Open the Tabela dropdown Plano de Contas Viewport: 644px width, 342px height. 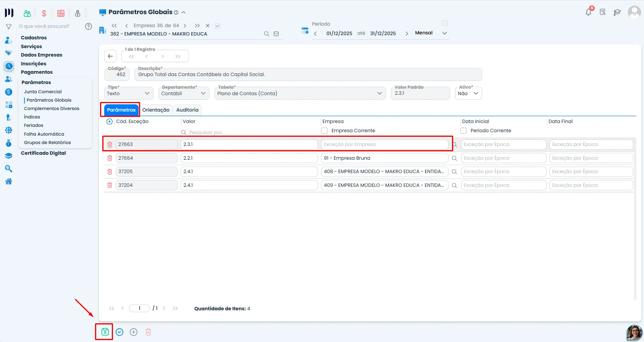pos(300,93)
